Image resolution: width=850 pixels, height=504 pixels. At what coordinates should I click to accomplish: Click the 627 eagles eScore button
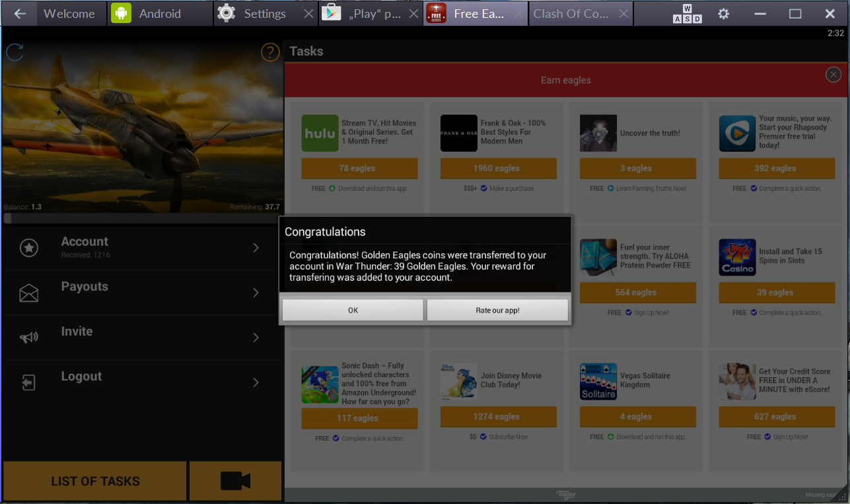[777, 417]
